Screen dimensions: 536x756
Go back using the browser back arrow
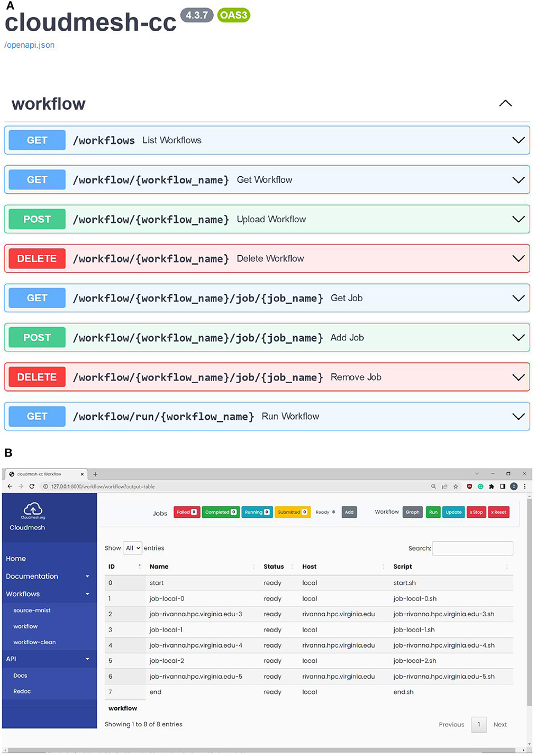pos(10,487)
